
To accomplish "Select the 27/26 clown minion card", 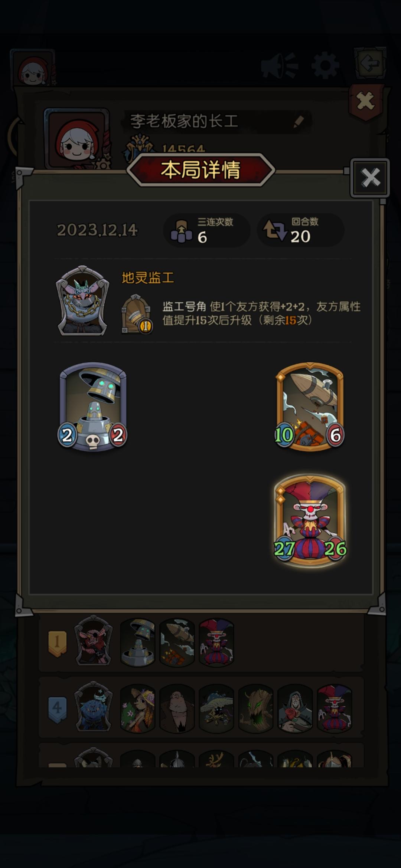I will [310, 520].
